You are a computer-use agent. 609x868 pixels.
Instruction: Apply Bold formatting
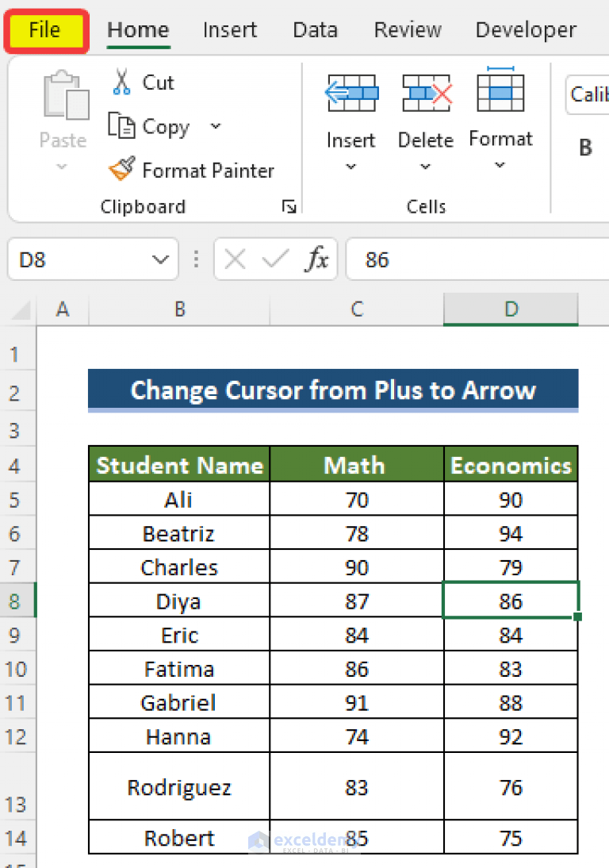point(586,148)
